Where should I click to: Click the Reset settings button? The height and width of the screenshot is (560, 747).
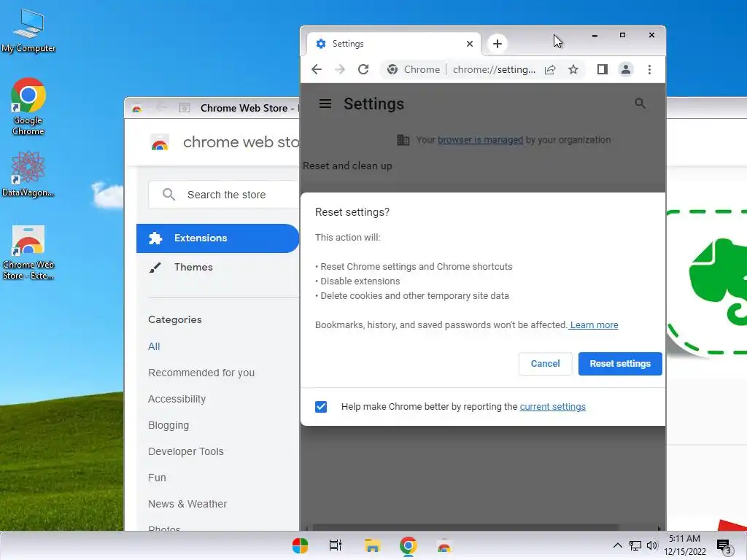point(620,364)
